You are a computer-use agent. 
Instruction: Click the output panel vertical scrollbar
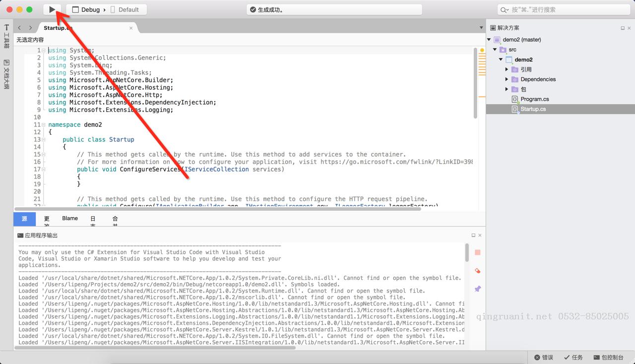click(467, 253)
